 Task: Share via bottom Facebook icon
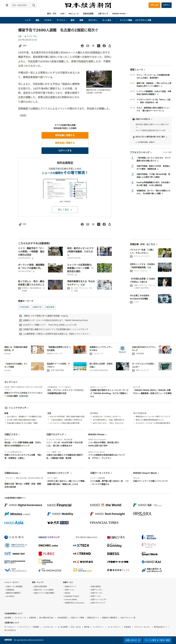pos(104,224)
